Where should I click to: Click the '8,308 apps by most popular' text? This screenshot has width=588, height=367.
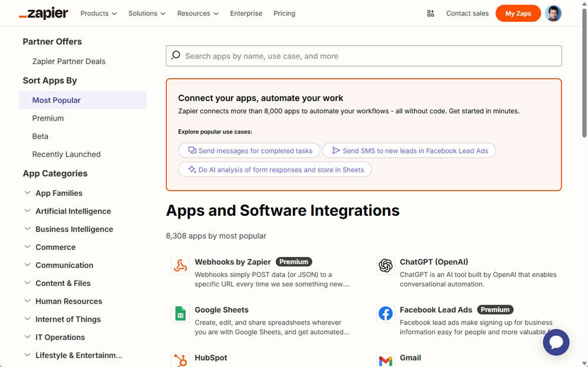(x=216, y=236)
